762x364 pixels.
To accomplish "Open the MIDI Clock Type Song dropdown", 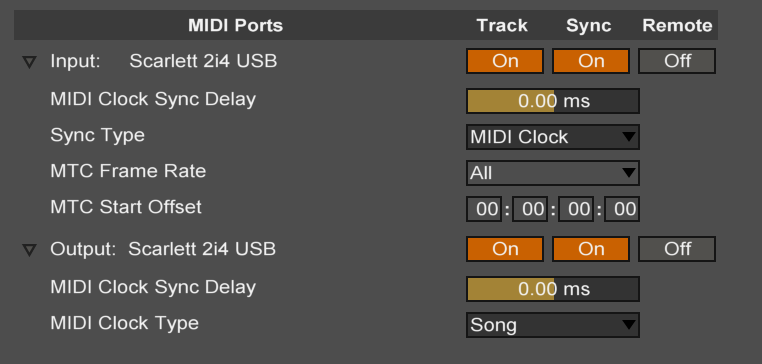I will 553,325.
